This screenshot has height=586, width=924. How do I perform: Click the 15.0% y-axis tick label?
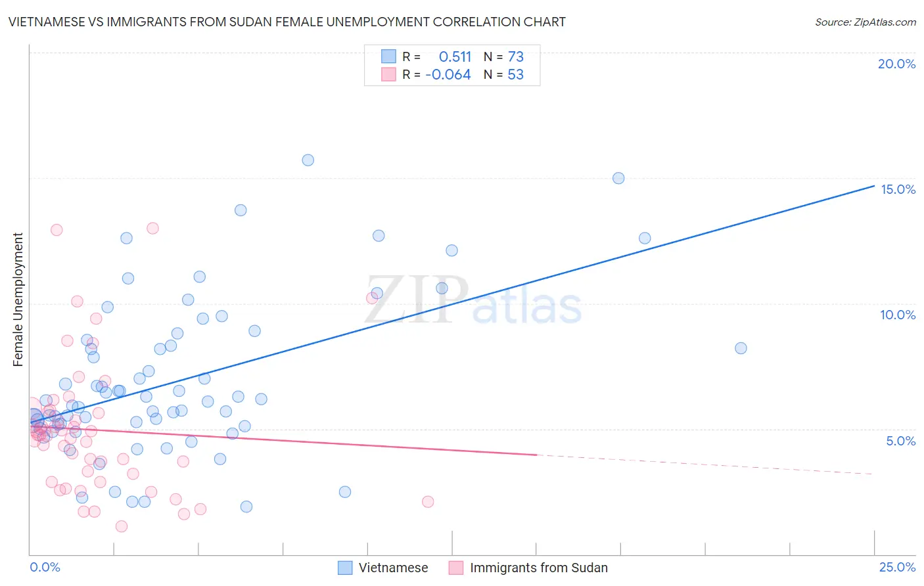[x=898, y=189]
